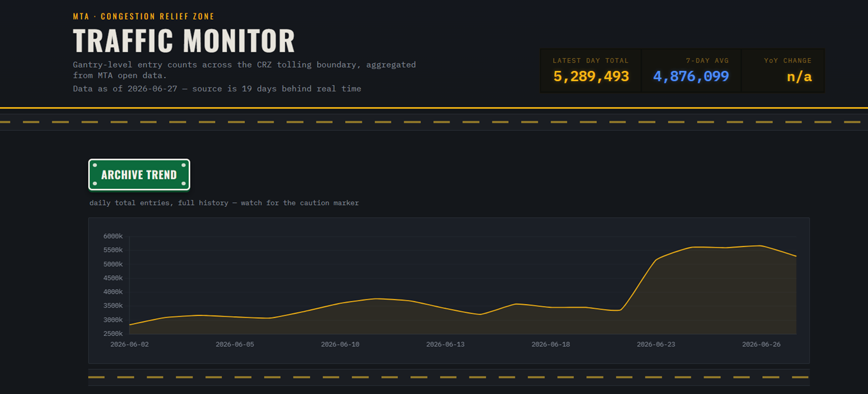Viewport: 868px width, 394px height.
Task: Click the 2026-06-26 axis label
Action: coord(761,344)
